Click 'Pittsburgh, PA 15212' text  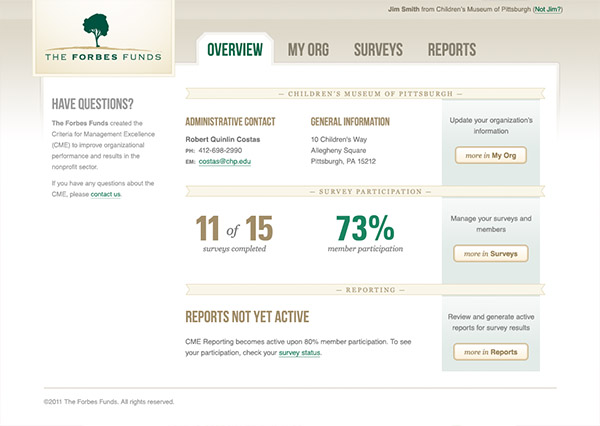point(343,162)
